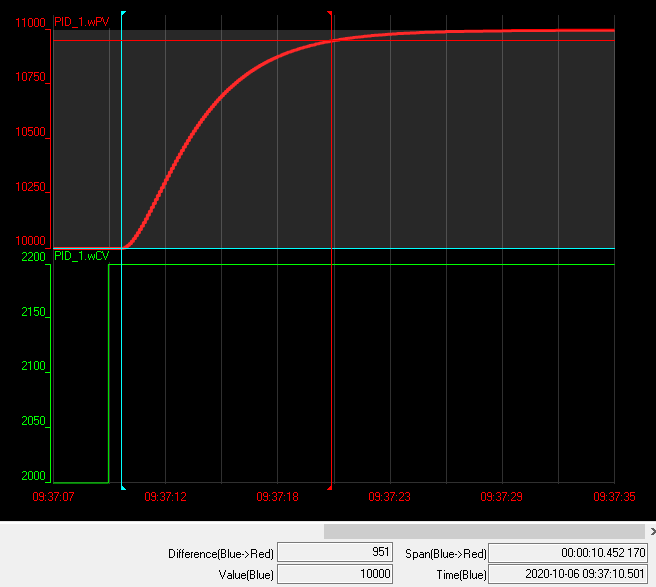Click the 09:37:35 time label

click(614, 497)
